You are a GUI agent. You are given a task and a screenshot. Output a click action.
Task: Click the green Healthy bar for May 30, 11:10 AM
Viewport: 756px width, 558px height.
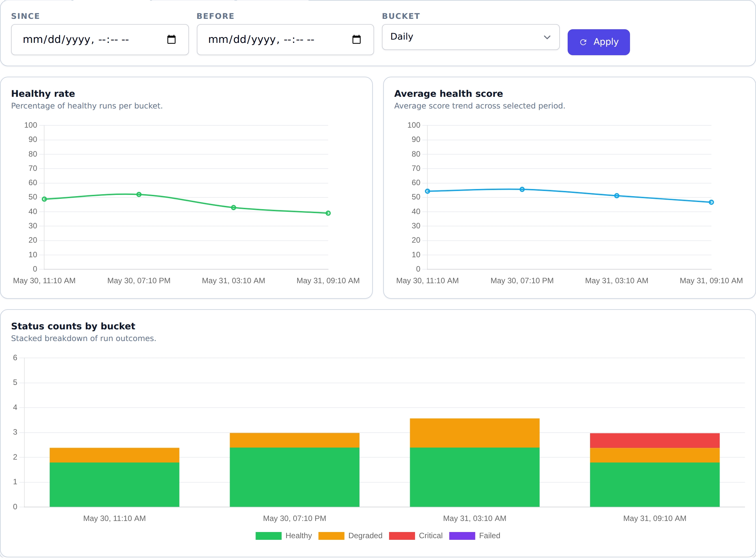click(114, 485)
